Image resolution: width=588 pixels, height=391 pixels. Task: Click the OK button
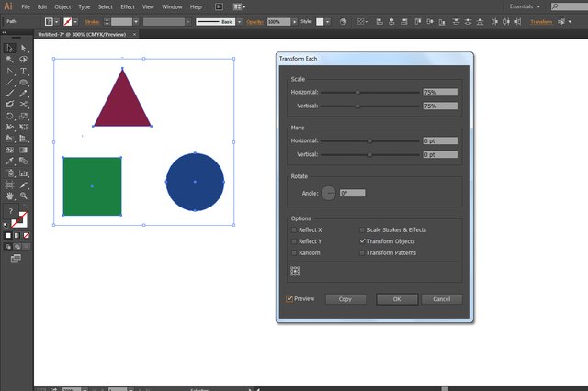397,299
